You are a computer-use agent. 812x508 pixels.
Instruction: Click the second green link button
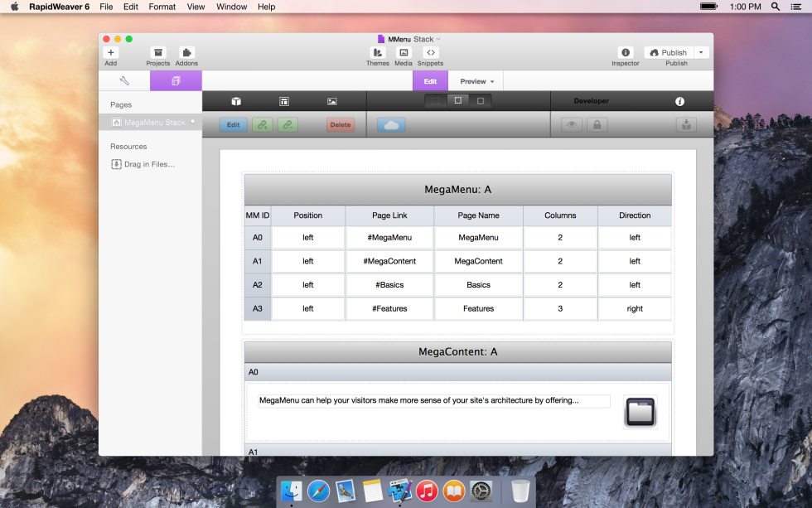(288, 125)
